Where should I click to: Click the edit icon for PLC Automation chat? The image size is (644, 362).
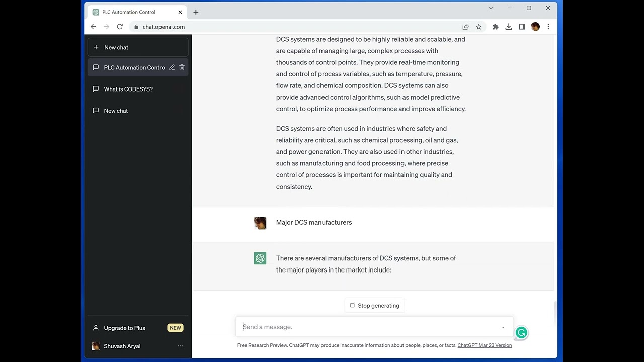click(x=172, y=67)
